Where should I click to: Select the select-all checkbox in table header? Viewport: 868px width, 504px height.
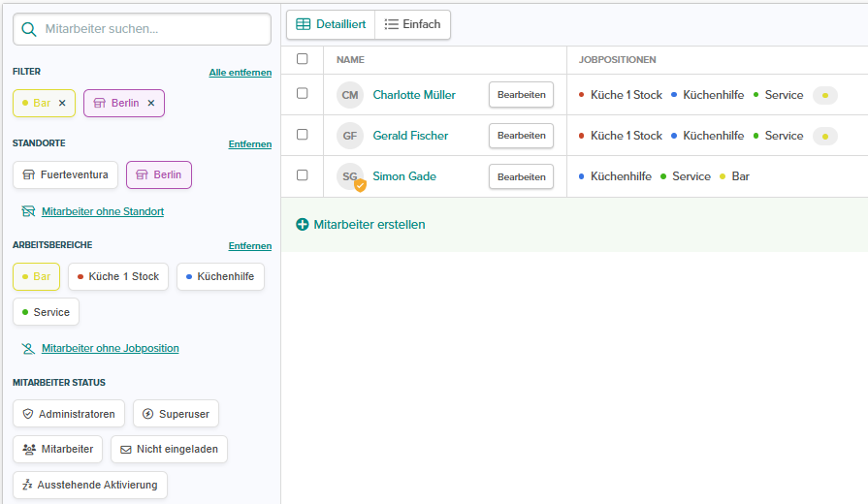(x=303, y=59)
